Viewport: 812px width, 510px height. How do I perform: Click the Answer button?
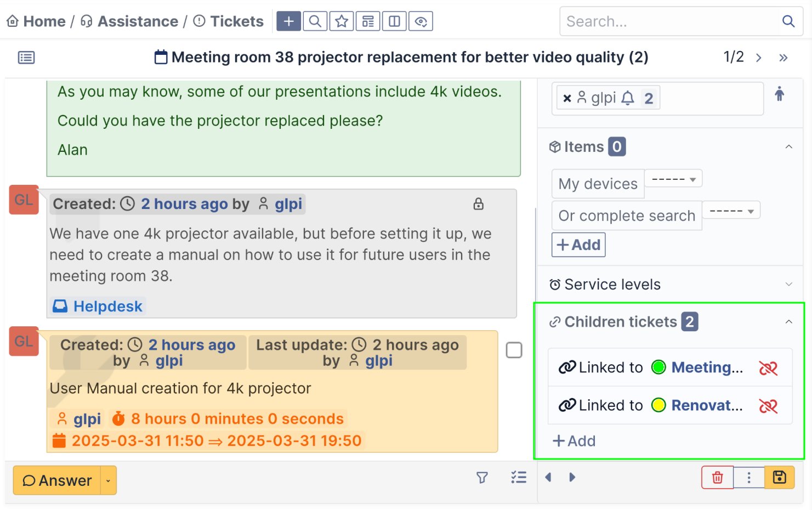(x=57, y=481)
